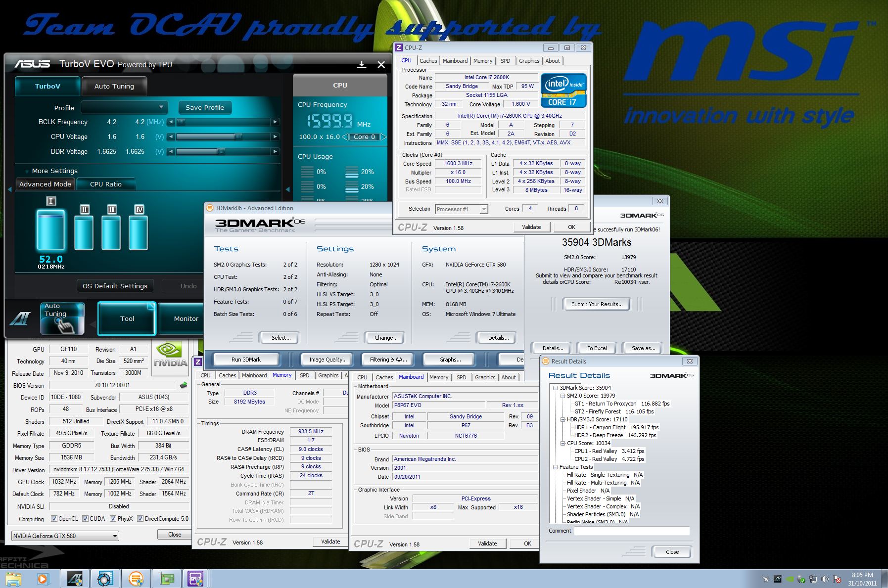888x588 pixels.
Task: Collapse the HDR/SM3.0 Score tree node
Action: (562, 419)
